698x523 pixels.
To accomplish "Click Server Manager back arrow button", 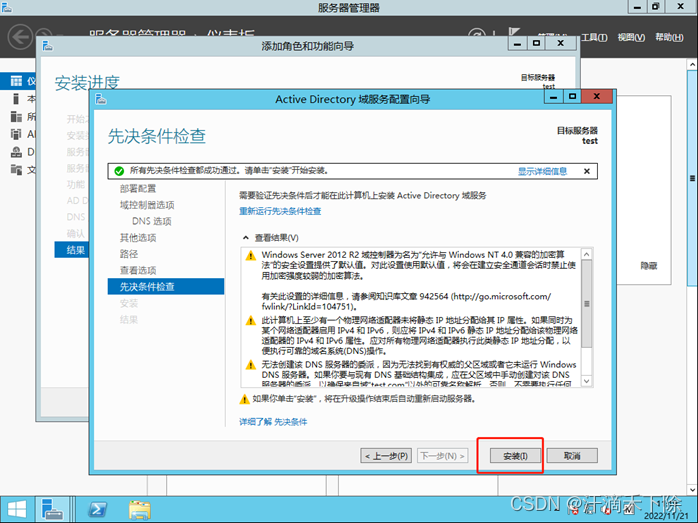I will coord(20,36).
